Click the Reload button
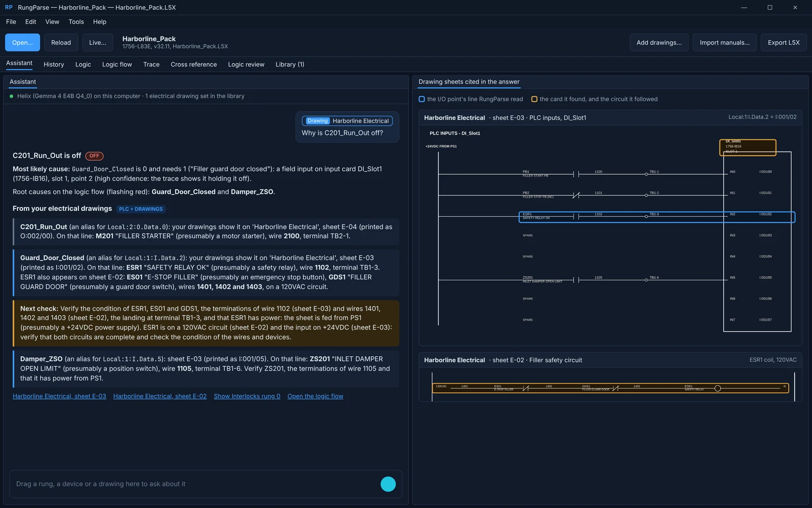Screen dimensions: 812x508 pos(61,43)
